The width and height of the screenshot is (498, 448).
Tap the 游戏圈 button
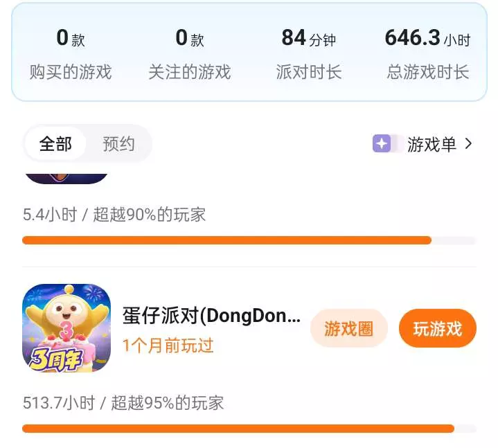click(348, 328)
